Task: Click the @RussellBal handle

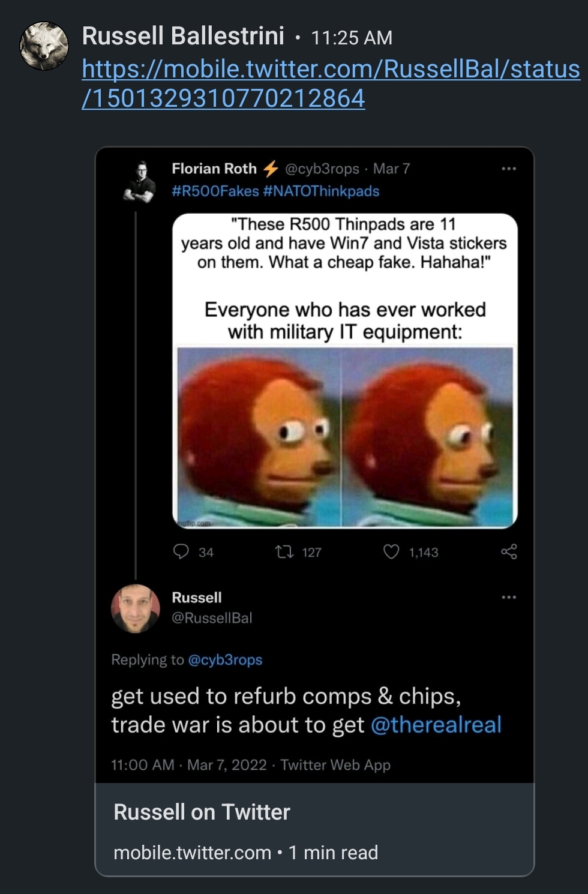Action: [212, 618]
